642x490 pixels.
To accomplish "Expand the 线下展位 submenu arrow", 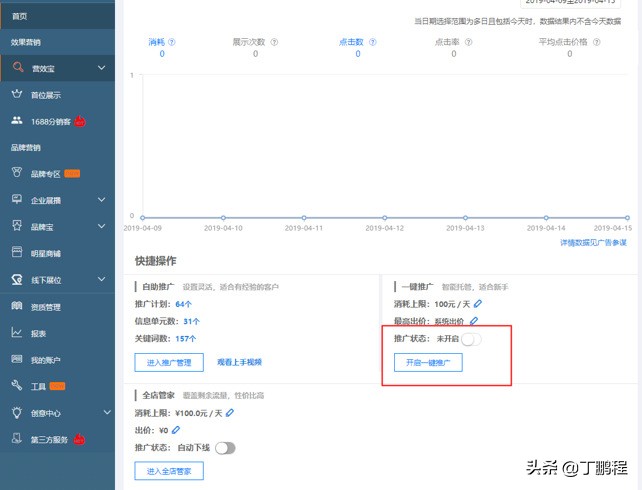I will tap(102, 279).
